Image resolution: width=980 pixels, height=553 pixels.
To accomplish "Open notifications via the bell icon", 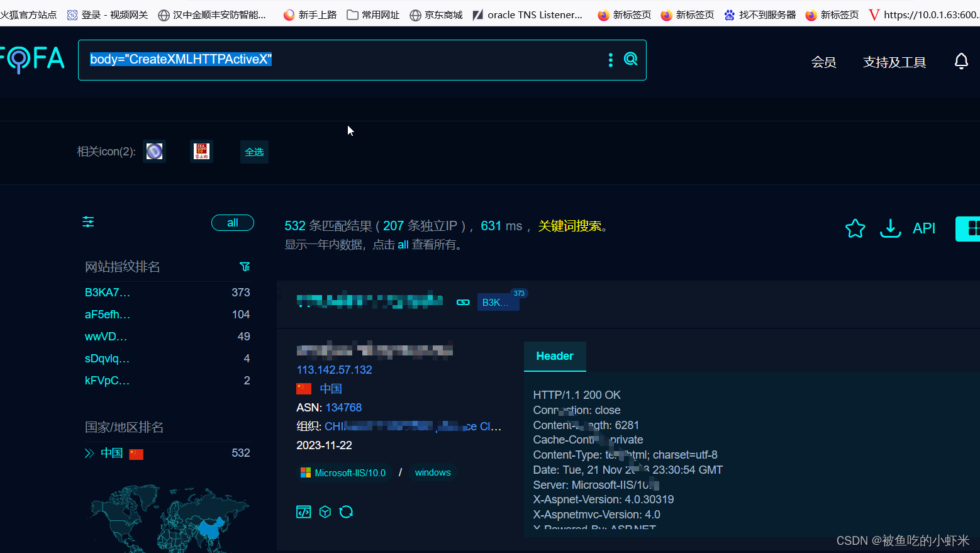I will tap(961, 61).
